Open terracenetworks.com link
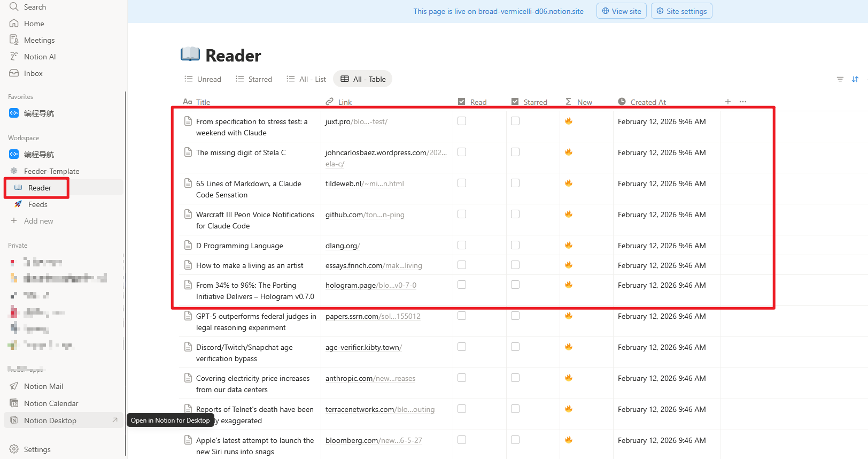This screenshot has width=868, height=459. point(380,409)
